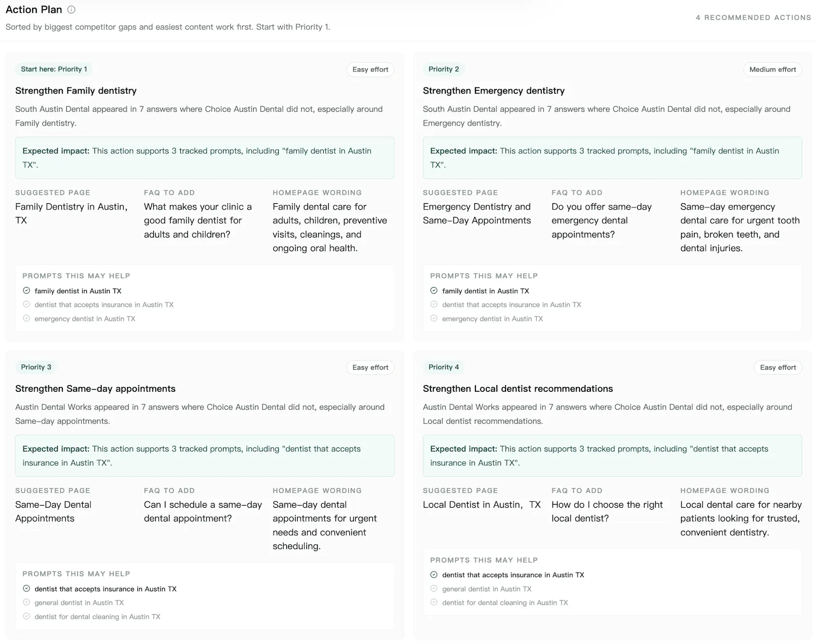
Task: Click the 'Sorted by biggest competitor gaps' subtitle
Action: click(x=168, y=27)
